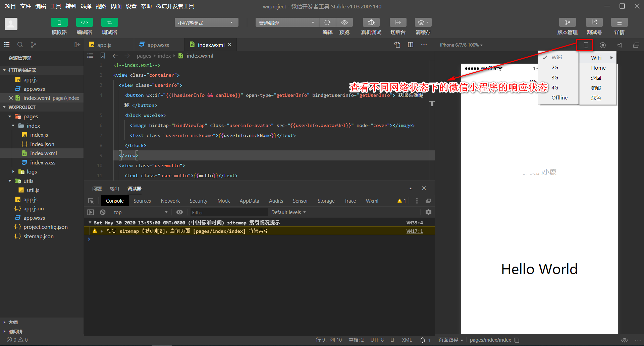Open the explorer list icon in sidebar

(7, 45)
